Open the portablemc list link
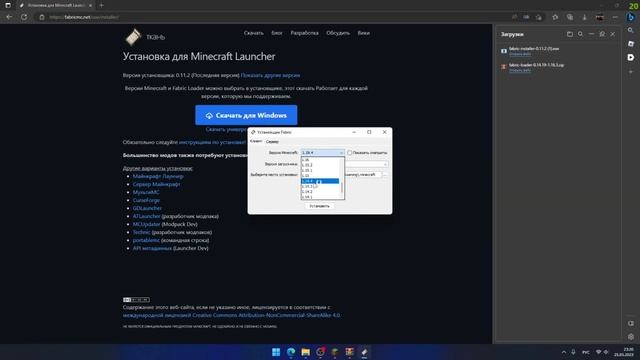The image size is (640, 360). point(146,240)
